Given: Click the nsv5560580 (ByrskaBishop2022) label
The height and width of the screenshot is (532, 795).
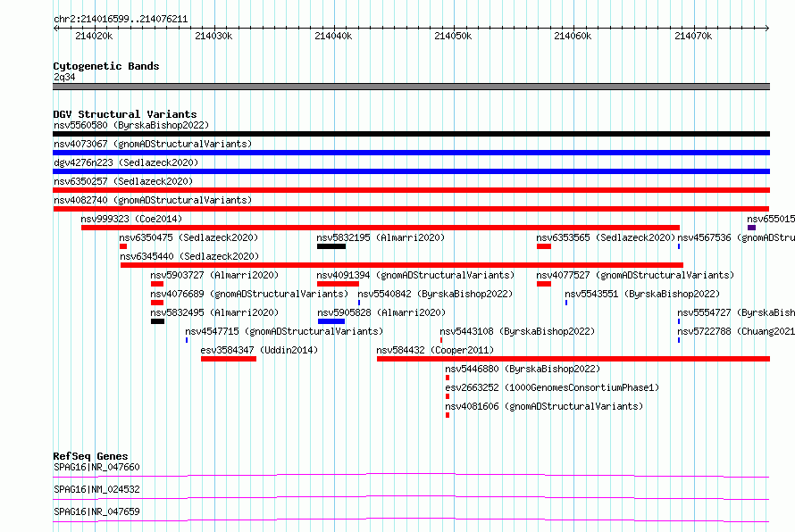Looking at the screenshot, I should point(131,125).
